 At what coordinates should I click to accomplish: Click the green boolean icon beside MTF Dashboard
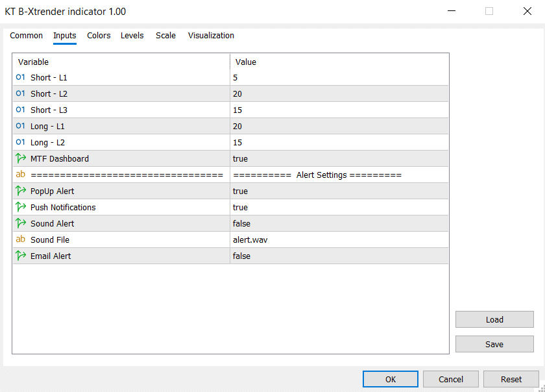point(20,158)
